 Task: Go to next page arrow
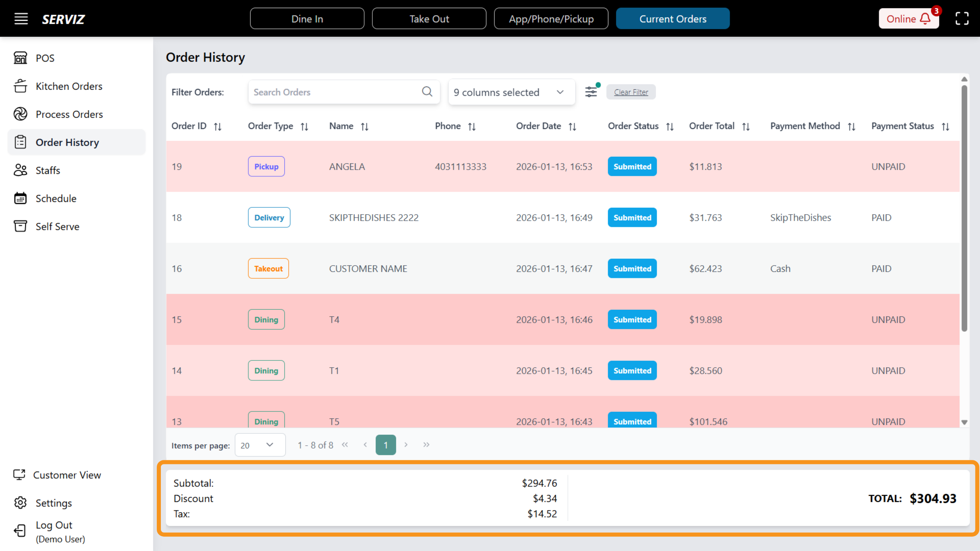[x=406, y=445]
